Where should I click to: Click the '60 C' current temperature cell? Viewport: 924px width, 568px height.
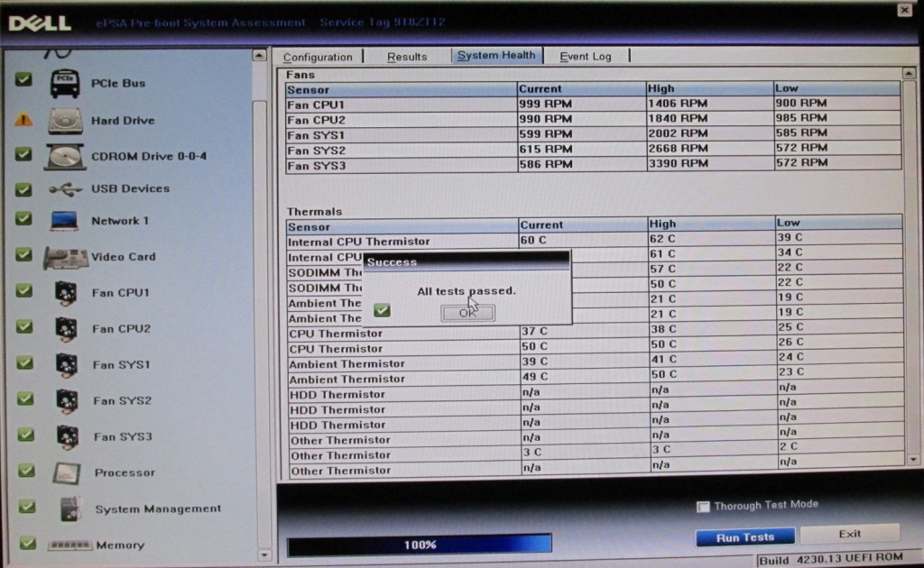[x=583, y=240]
